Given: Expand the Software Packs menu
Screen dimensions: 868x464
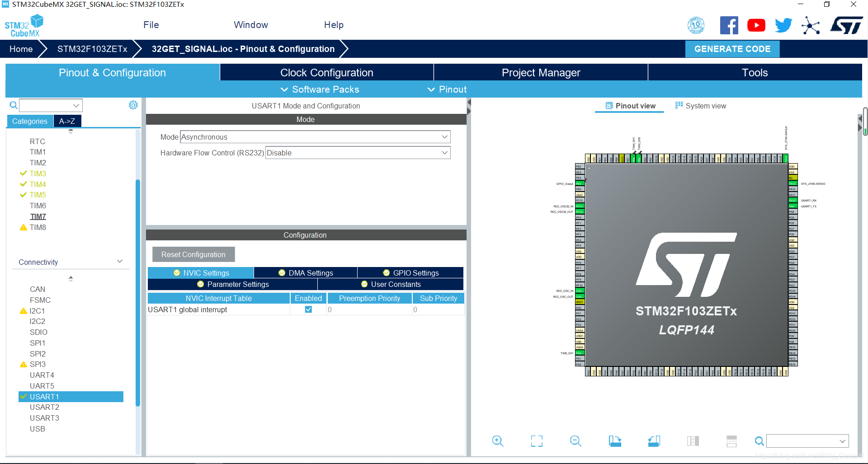Looking at the screenshot, I should pos(320,89).
